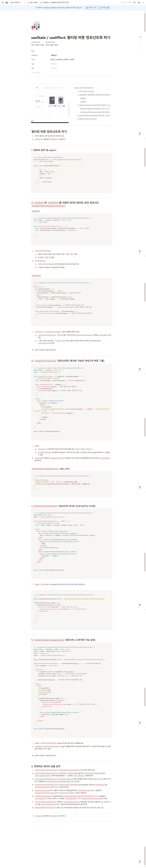The width and height of the screenshot is (146, 868).
Task: Click the 사이트 설정 button
Action: click(104, 7)
